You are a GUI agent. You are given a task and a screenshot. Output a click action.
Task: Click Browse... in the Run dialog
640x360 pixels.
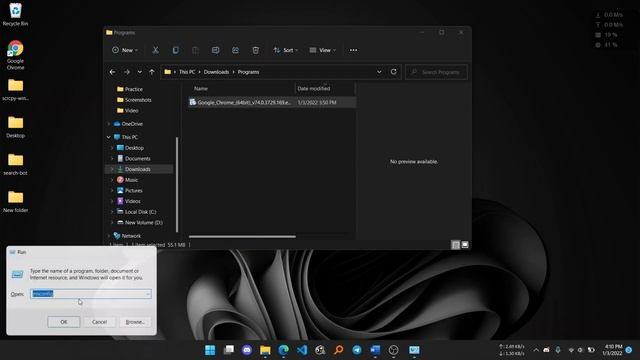[135, 322]
